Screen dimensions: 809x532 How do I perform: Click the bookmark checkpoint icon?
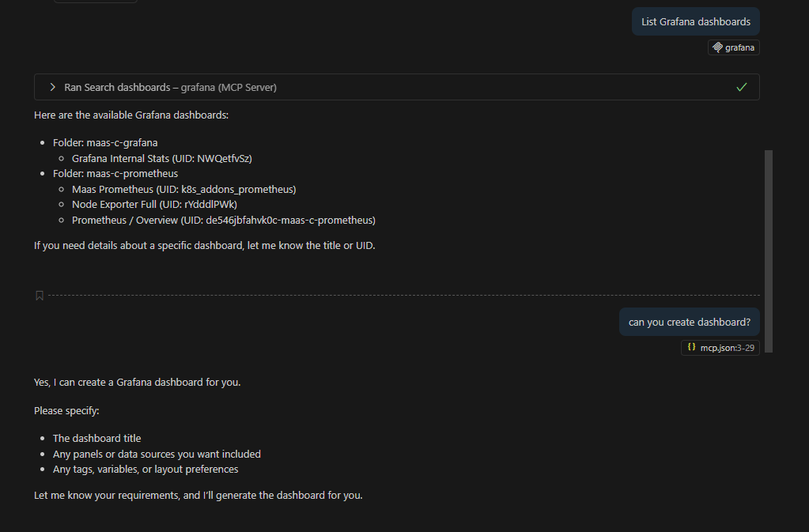40,296
